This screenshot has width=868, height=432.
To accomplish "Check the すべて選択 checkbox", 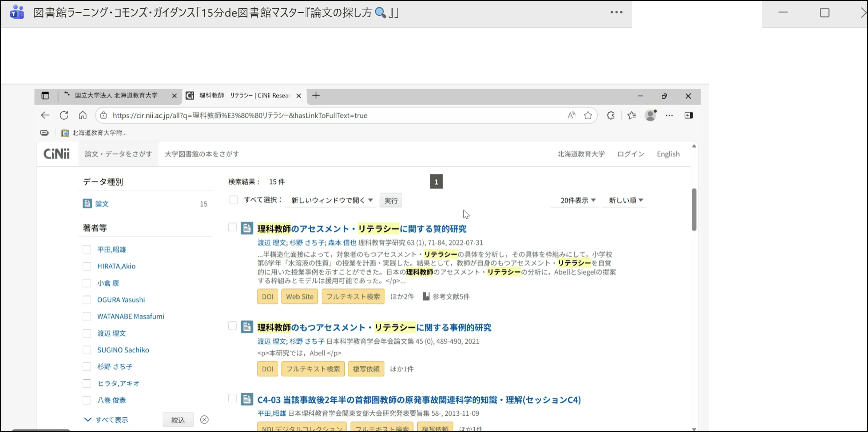I will (234, 200).
